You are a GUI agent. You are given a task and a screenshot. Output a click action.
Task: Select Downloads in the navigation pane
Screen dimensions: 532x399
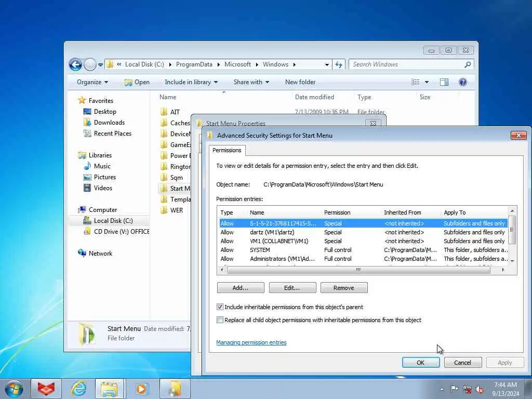[109, 123]
